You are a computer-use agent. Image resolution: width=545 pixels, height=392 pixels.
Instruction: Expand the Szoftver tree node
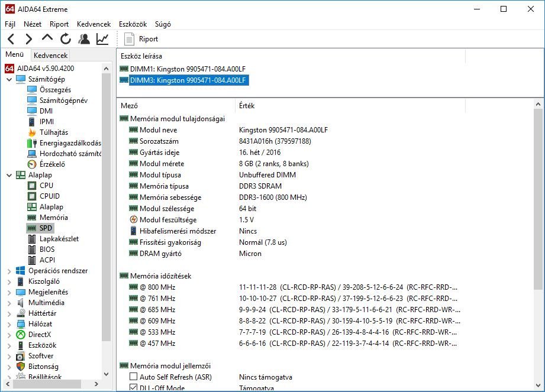coord(9,357)
